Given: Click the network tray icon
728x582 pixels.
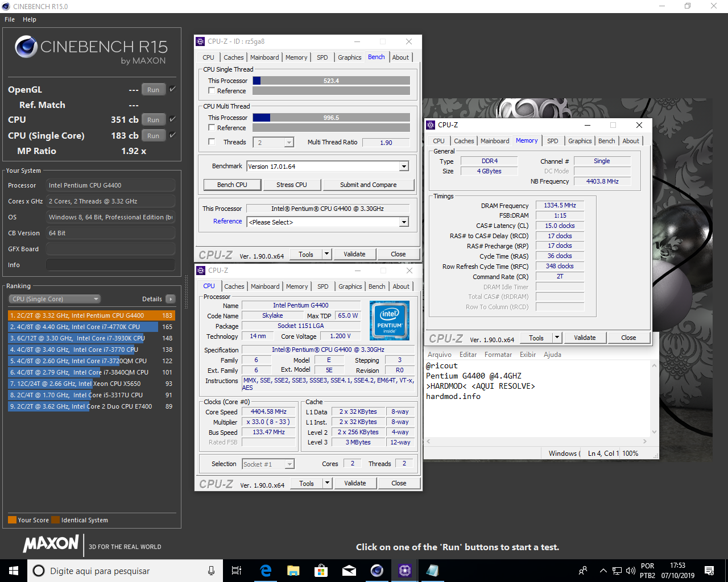Looking at the screenshot, I should point(617,571).
